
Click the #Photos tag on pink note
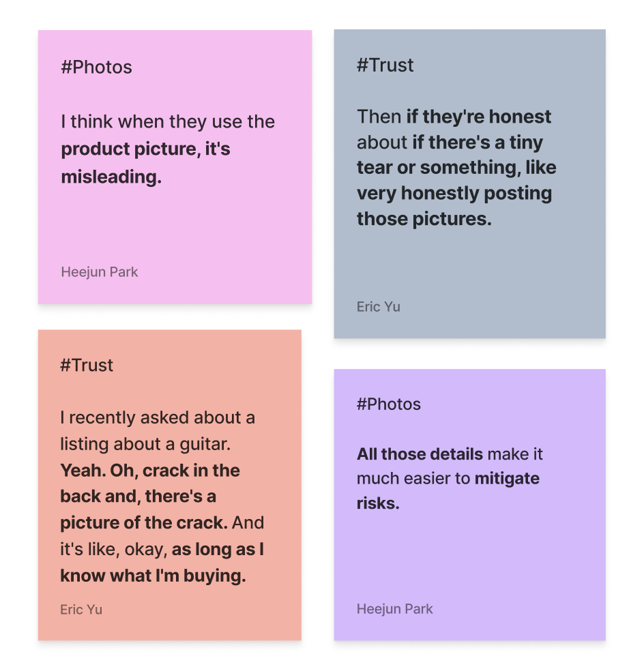pyautogui.click(x=97, y=68)
